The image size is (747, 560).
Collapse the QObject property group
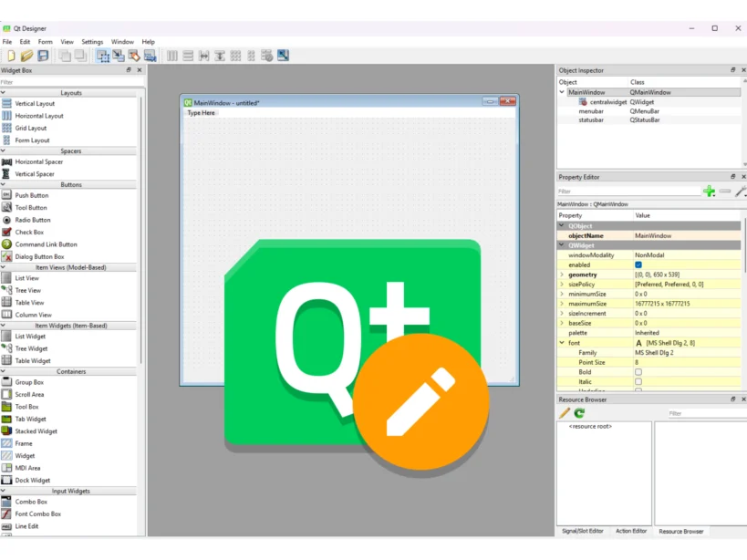[x=562, y=225]
